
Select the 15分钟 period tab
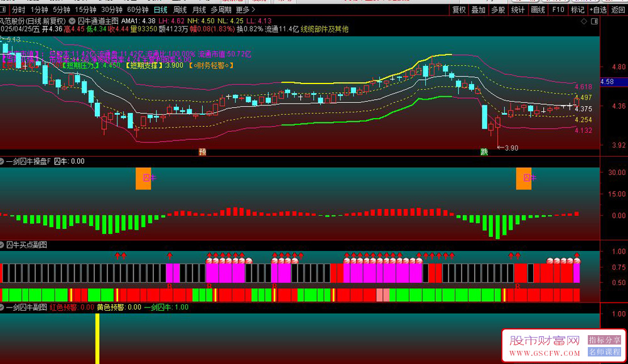pos(85,9)
